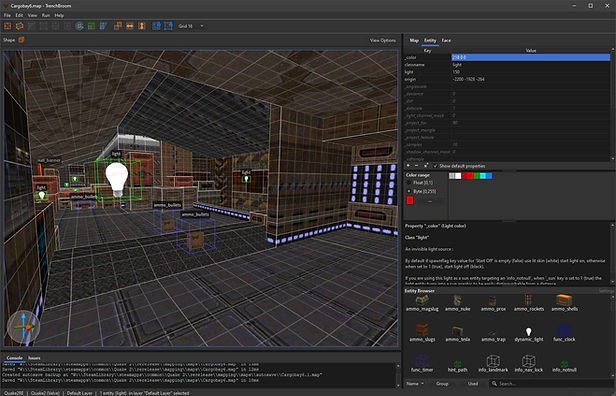Viewport: 616px width, 396px height.
Task: Pick the white color swatch
Action: click(458, 176)
